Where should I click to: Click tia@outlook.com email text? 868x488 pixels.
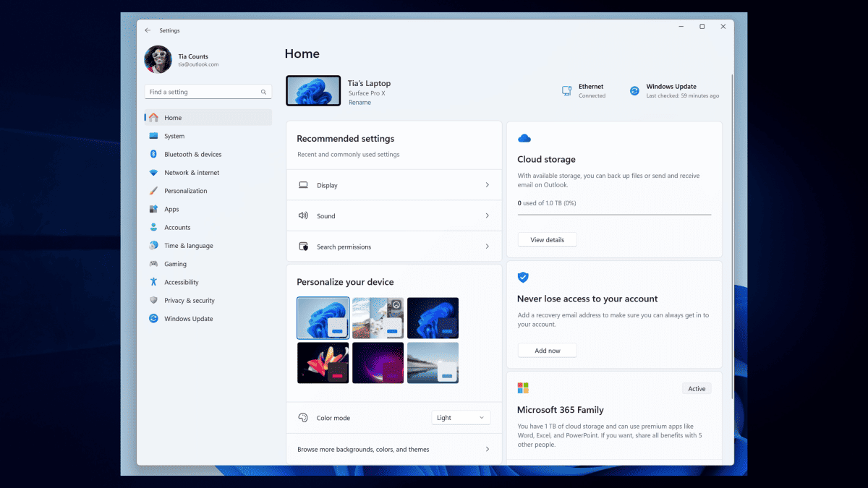[x=198, y=64]
